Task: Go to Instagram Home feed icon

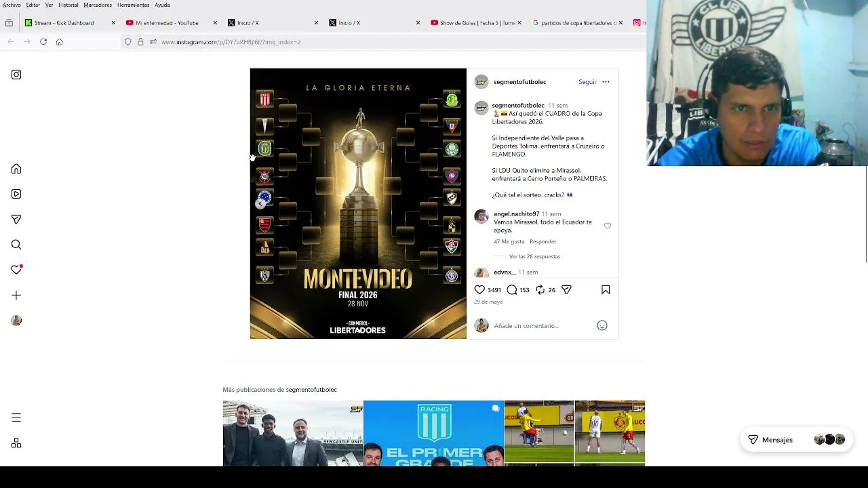Action: 16,169
